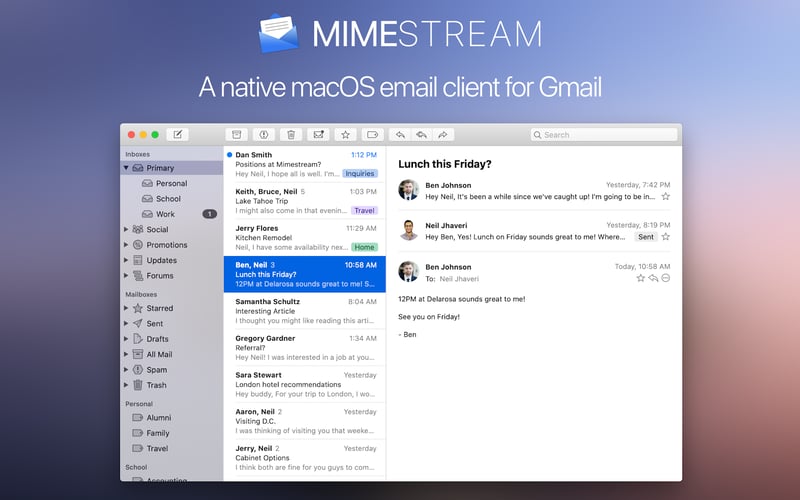
Task: Click the Travel tag on Lake Tahoe email
Action: pos(364,210)
